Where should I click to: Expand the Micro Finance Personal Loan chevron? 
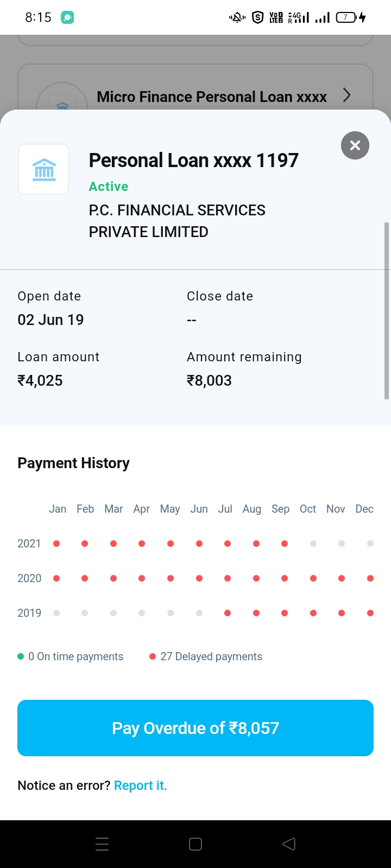pyautogui.click(x=347, y=95)
